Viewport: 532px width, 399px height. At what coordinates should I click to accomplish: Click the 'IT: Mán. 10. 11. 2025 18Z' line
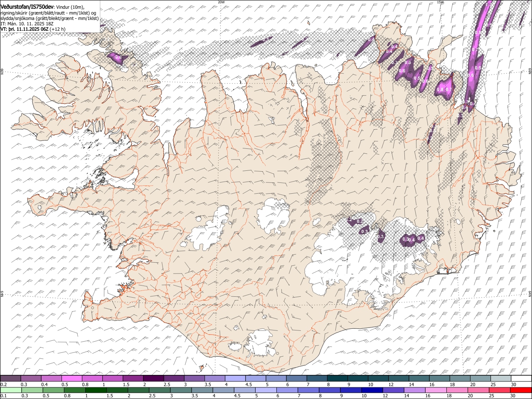point(27,24)
